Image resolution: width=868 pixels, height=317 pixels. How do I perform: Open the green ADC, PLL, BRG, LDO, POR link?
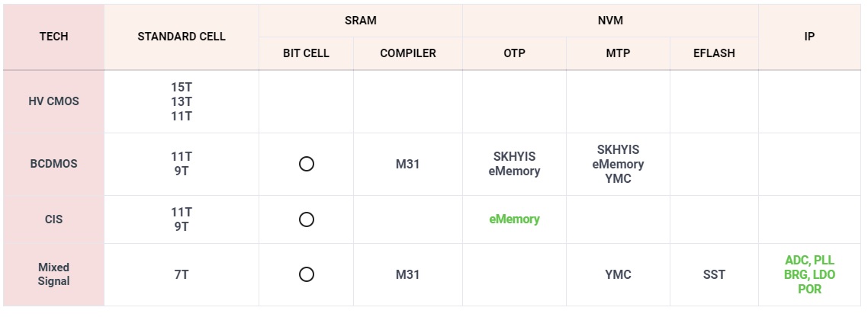(809, 274)
